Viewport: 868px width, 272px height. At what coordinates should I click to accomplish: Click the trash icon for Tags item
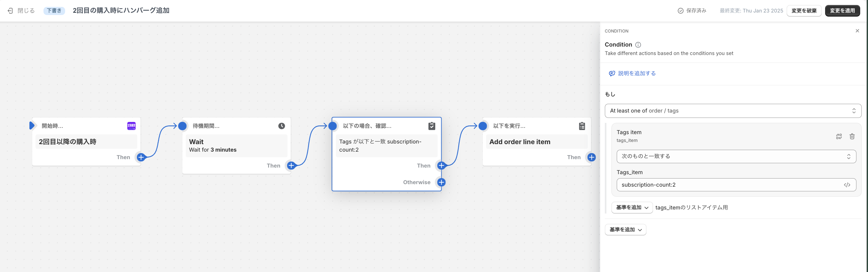852,136
